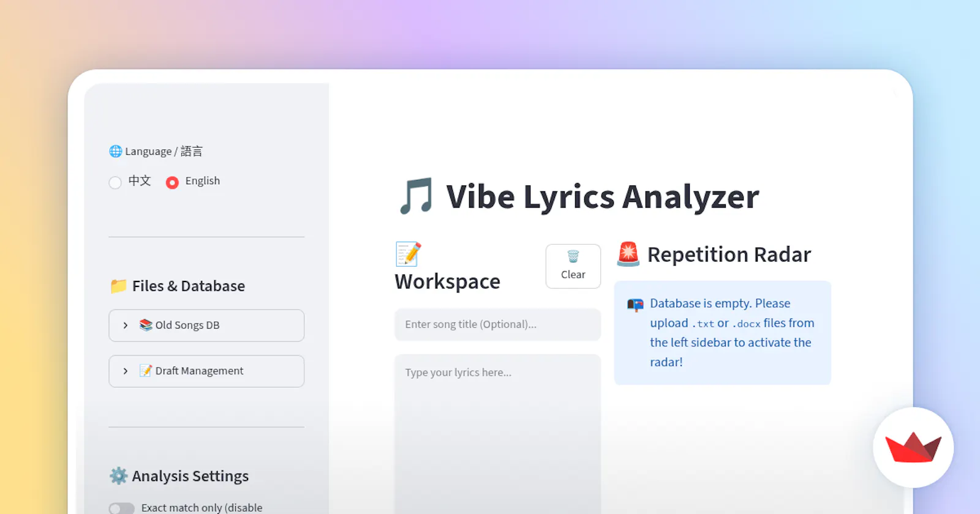Click the Analysis Settings heading text

tap(190, 476)
